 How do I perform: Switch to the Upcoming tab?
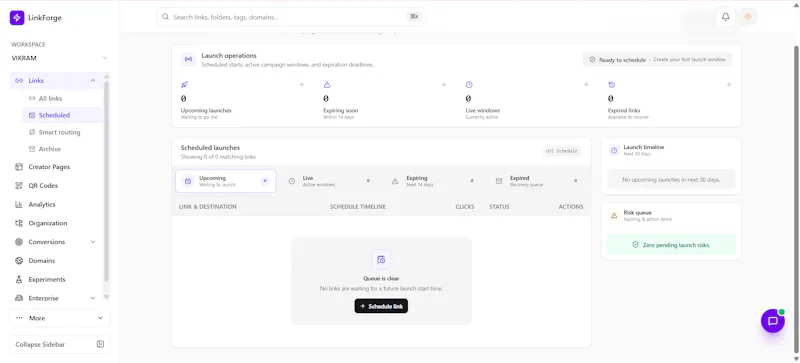[x=226, y=181]
